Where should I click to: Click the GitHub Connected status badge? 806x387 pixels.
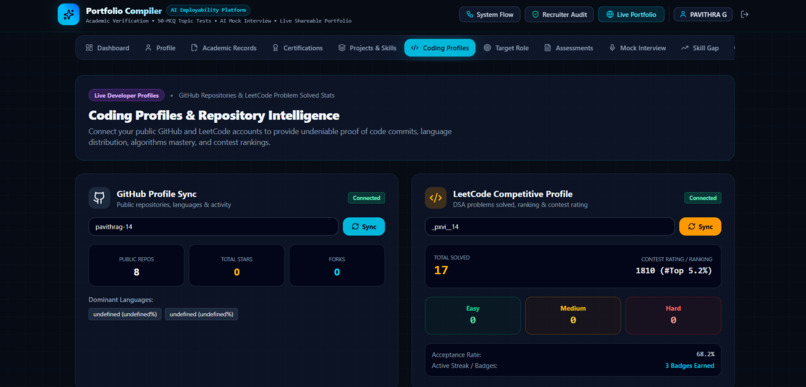pos(367,198)
